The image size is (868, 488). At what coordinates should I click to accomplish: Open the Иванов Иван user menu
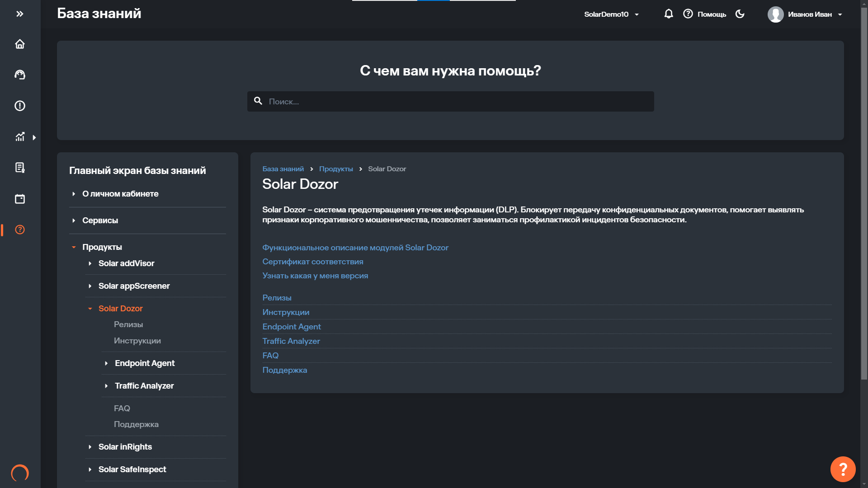pyautogui.click(x=805, y=14)
